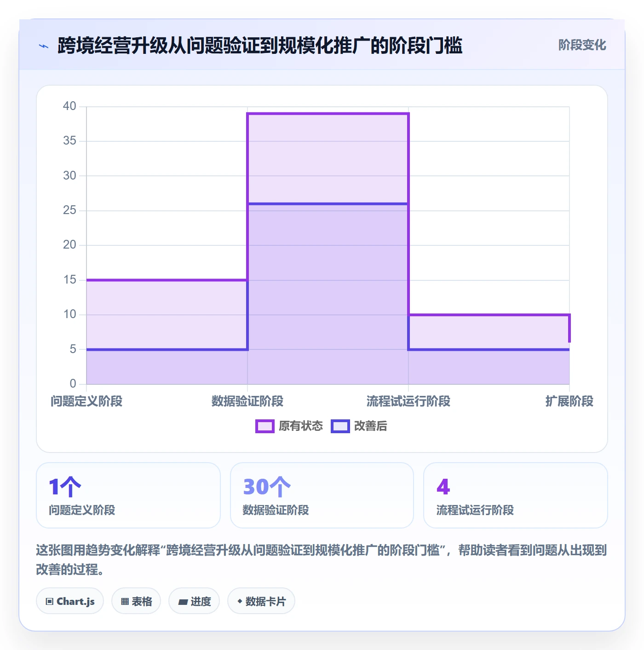This screenshot has width=644, height=650.
Task: Click the y-axis value 40
Action: click(x=69, y=106)
